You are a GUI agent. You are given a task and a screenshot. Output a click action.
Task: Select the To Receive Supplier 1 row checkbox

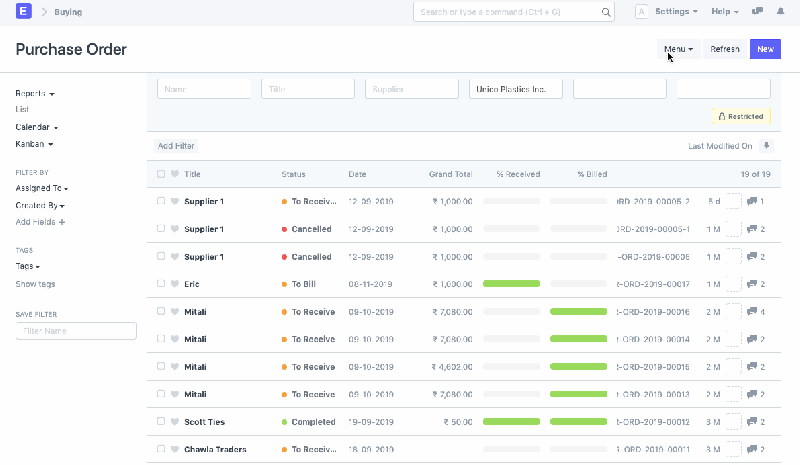161,201
